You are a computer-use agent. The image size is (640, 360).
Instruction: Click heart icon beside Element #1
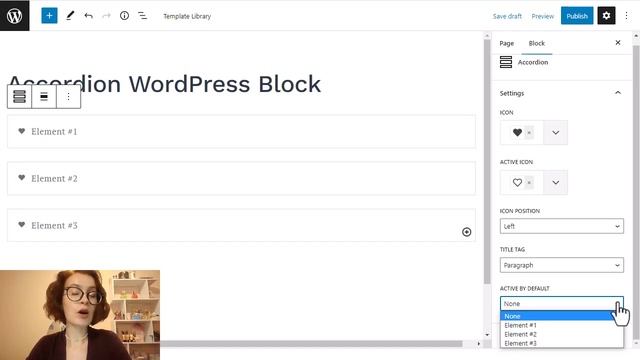(x=22, y=131)
